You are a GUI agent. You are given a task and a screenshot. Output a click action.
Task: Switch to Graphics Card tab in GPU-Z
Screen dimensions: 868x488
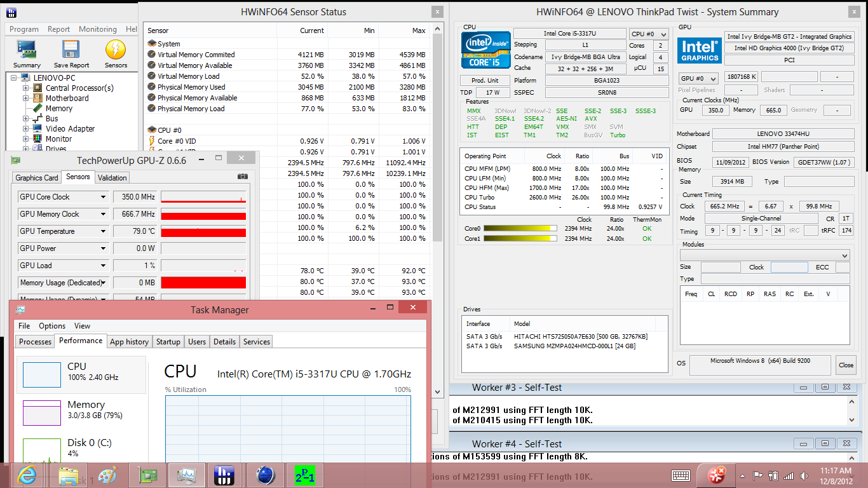(x=37, y=178)
